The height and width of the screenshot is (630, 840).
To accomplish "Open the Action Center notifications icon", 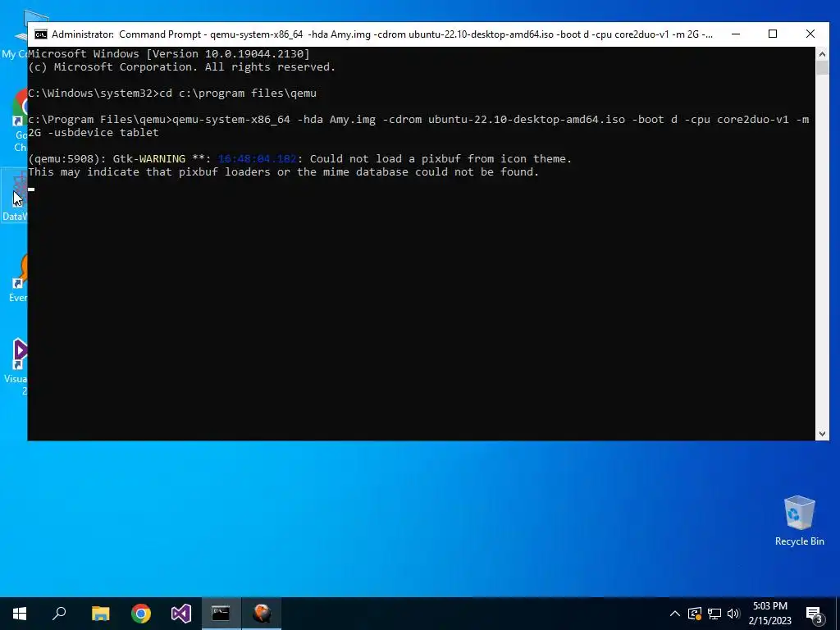I will 814,614.
